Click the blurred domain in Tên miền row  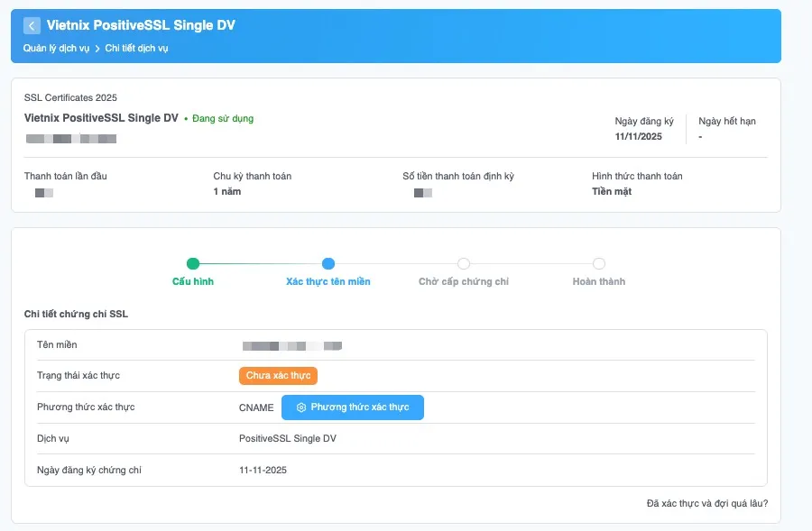[292, 345]
